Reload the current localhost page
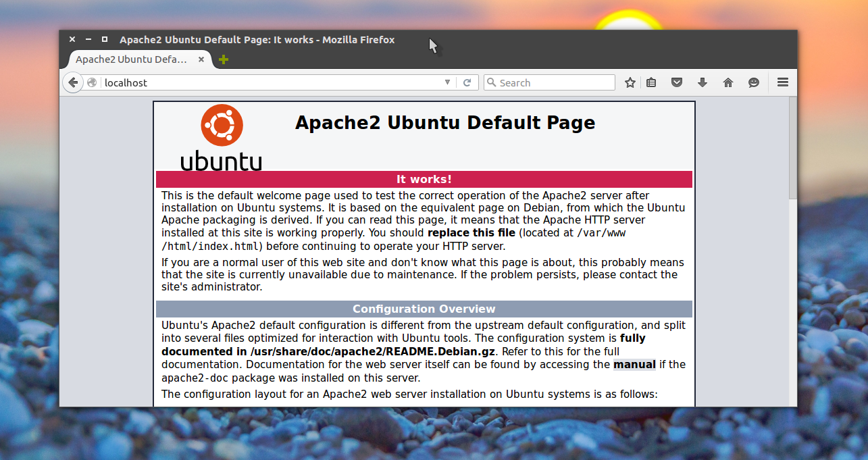Image resolution: width=868 pixels, height=460 pixels. click(x=467, y=82)
